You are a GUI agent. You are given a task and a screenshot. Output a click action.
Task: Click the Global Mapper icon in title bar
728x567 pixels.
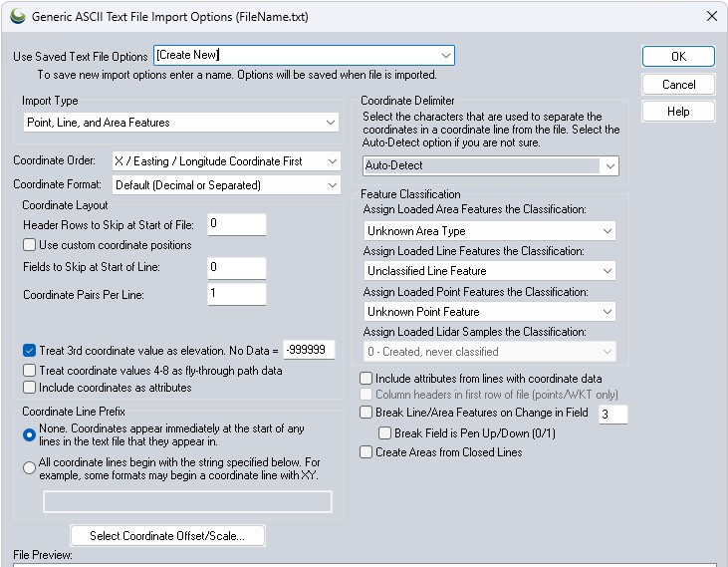tap(17, 17)
